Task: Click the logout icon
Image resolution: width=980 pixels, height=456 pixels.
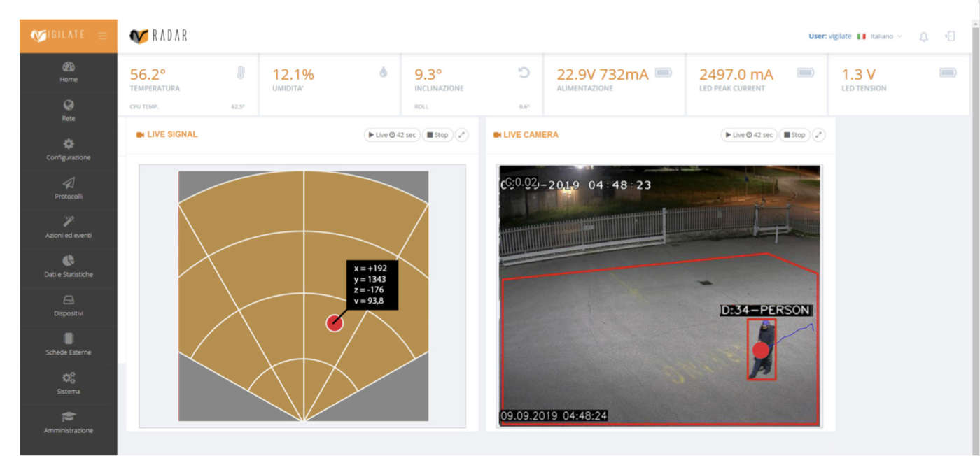Action: click(x=950, y=36)
